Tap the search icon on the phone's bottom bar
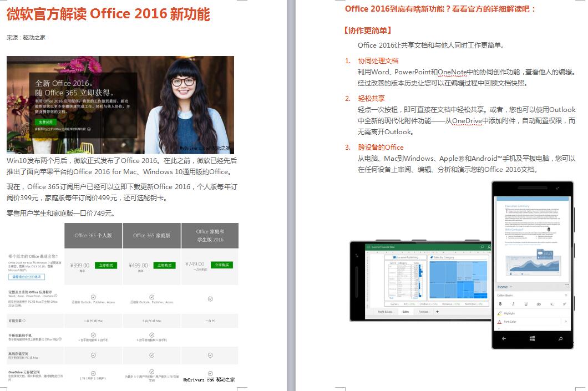This screenshot has width=588, height=391. pyautogui.click(x=560, y=338)
